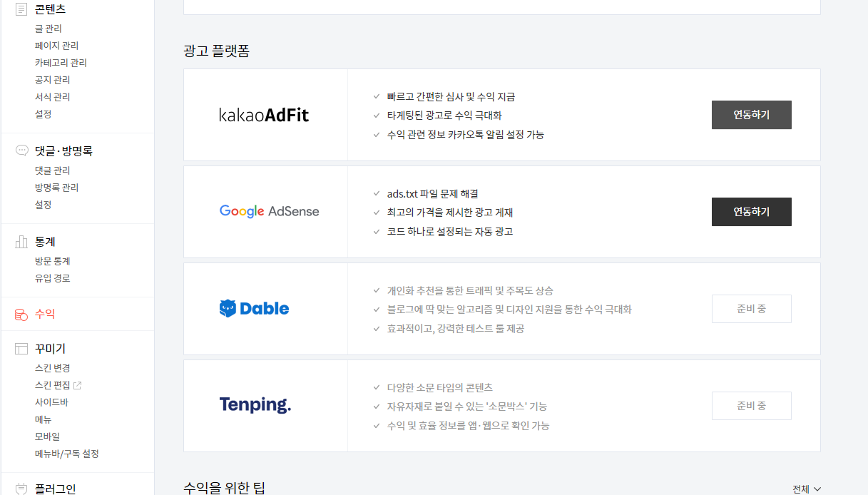The width and height of the screenshot is (868, 495).
Task: Click text '빠르고 간편한 심사 및 수익 지급'
Action: tap(451, 96)
